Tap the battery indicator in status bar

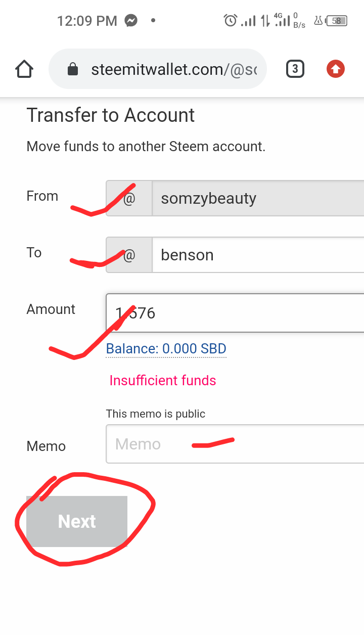coord(337,21)
